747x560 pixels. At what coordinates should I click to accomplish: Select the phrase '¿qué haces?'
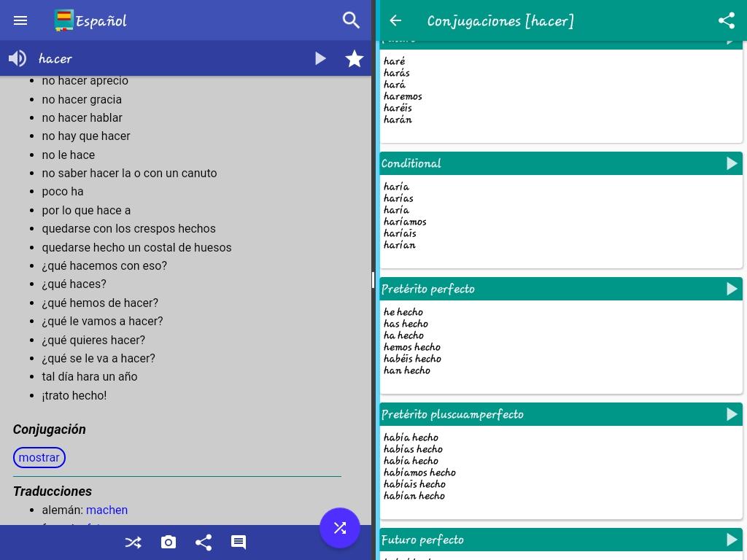pos(74,284)
